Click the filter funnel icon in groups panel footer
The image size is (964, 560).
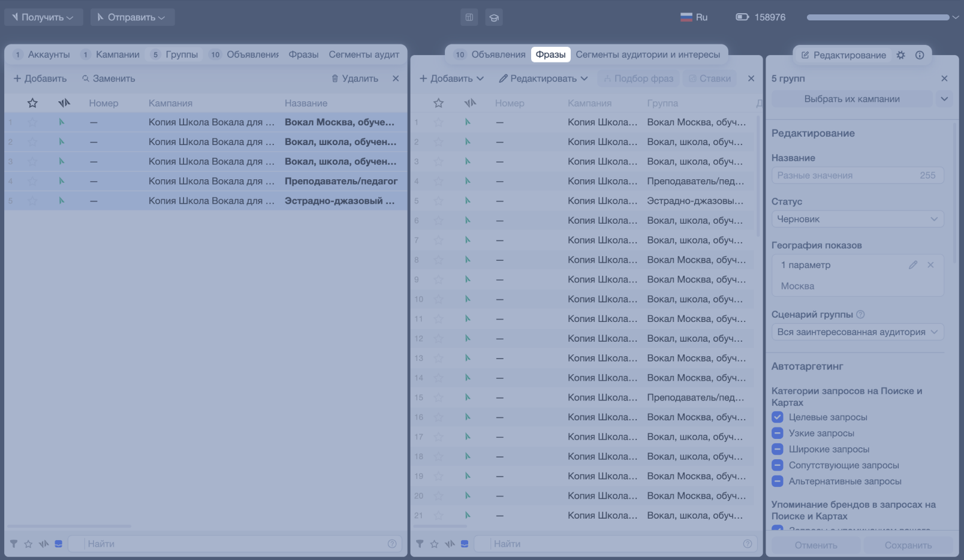click(x=13, y=544)
